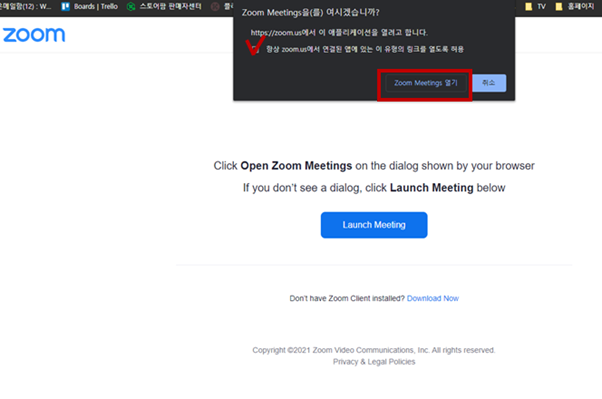Image resolution: width=602 pixels, height=399 pixels.
Task: Click the 'Open Zoom Meetings' instruction text
Action: pos(296,166)
